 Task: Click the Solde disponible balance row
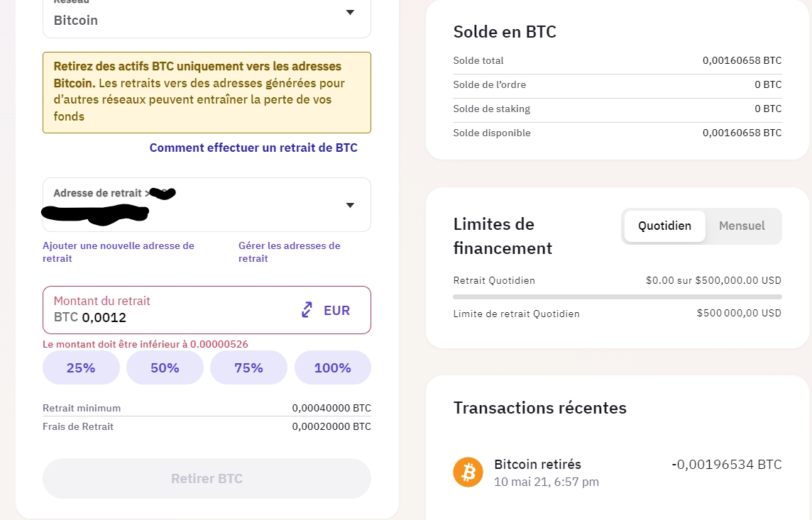(x=617, y=133)
